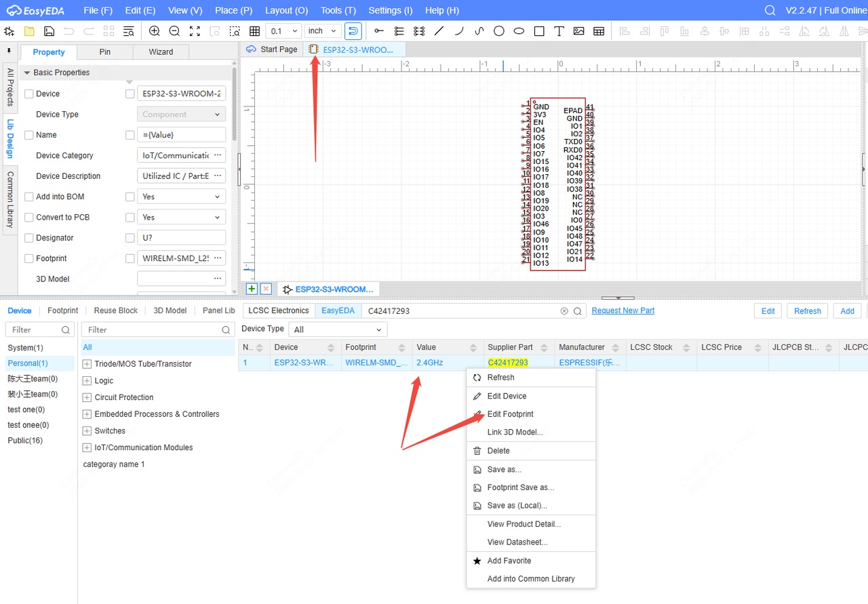Select the straight line drawing tool
Screen dimensions: 868x604
pyautogui.click(x=439, y=31)
